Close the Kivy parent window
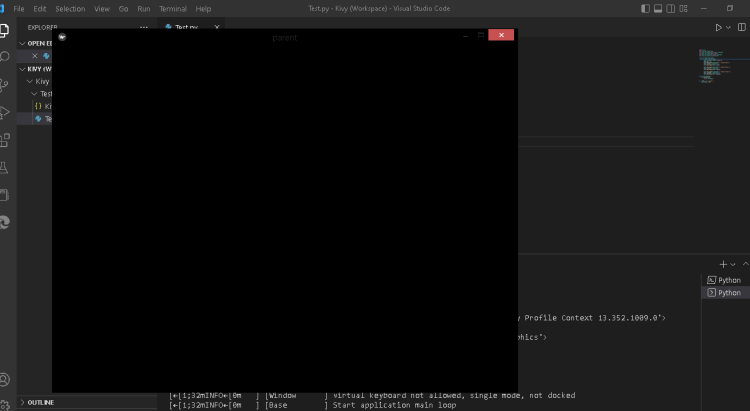 coord(501,35)
